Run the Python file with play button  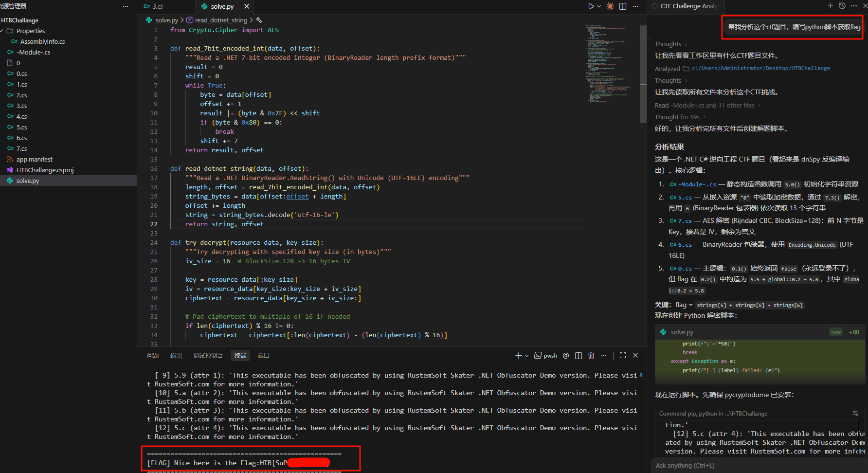tap(591, 6)
